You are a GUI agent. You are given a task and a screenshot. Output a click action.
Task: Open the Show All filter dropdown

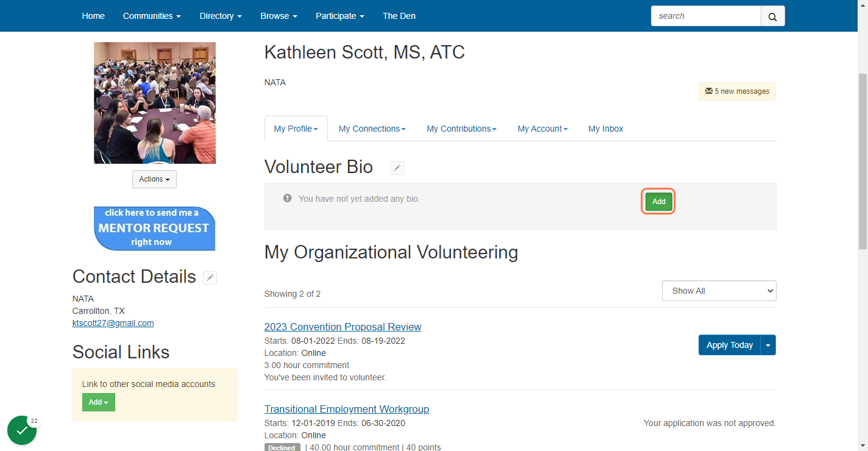(x=719, y=291)
